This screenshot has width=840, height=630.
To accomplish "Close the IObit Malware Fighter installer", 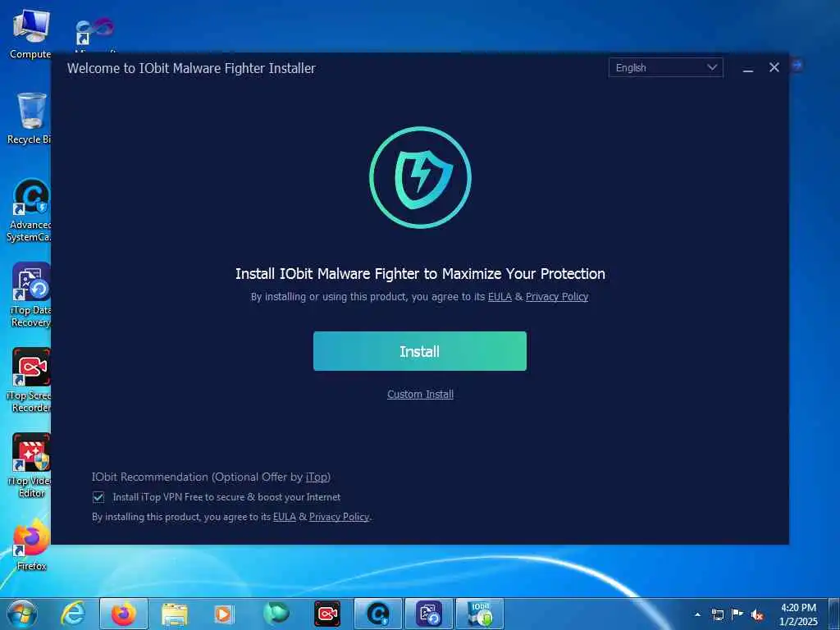I will (x=774, y=67).
